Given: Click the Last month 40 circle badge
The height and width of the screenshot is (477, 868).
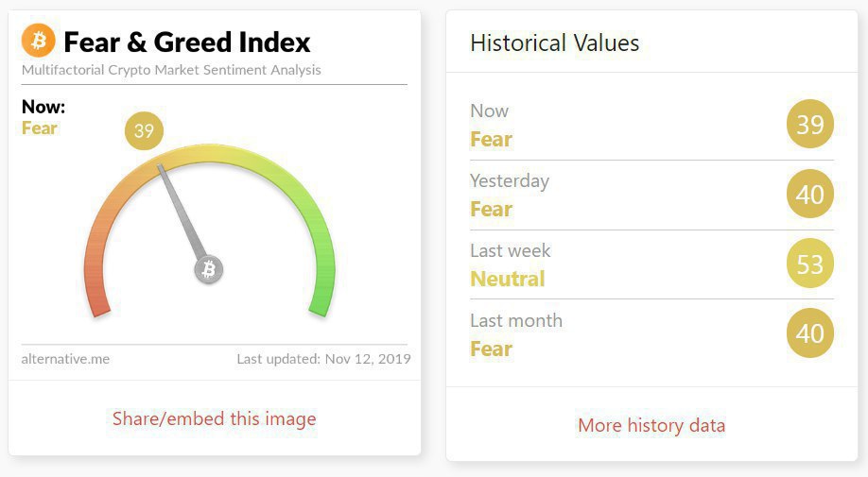Looking at the screenshot, I should pyautogui.click(x=809, y=333).
